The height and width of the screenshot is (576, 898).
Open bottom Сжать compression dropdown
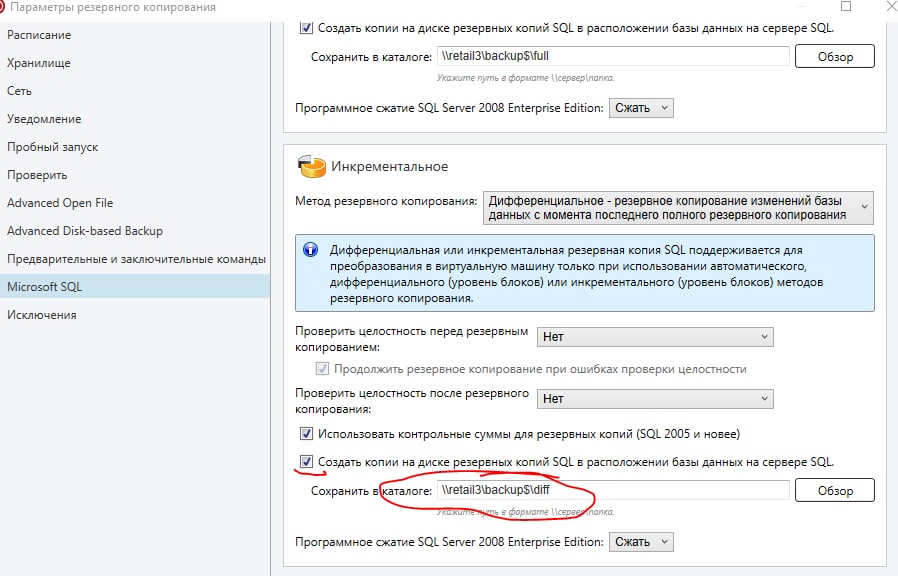641,542
